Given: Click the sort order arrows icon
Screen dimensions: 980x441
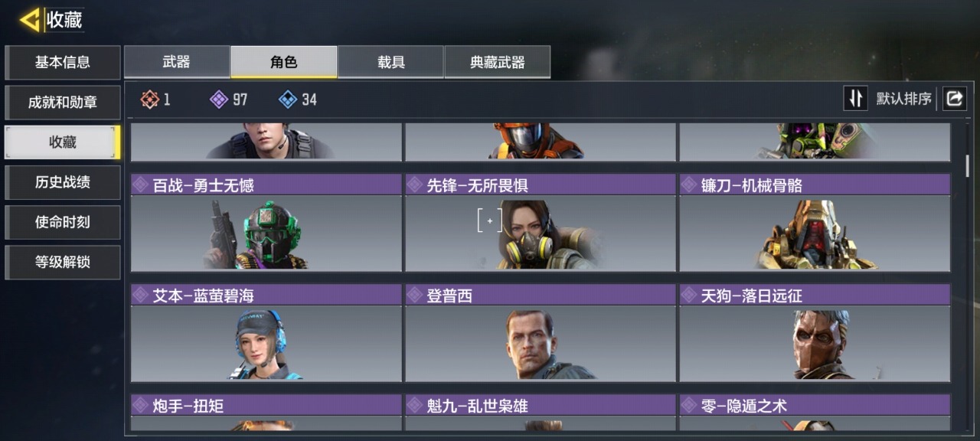Looking at the screenshot, I should 855,99.
